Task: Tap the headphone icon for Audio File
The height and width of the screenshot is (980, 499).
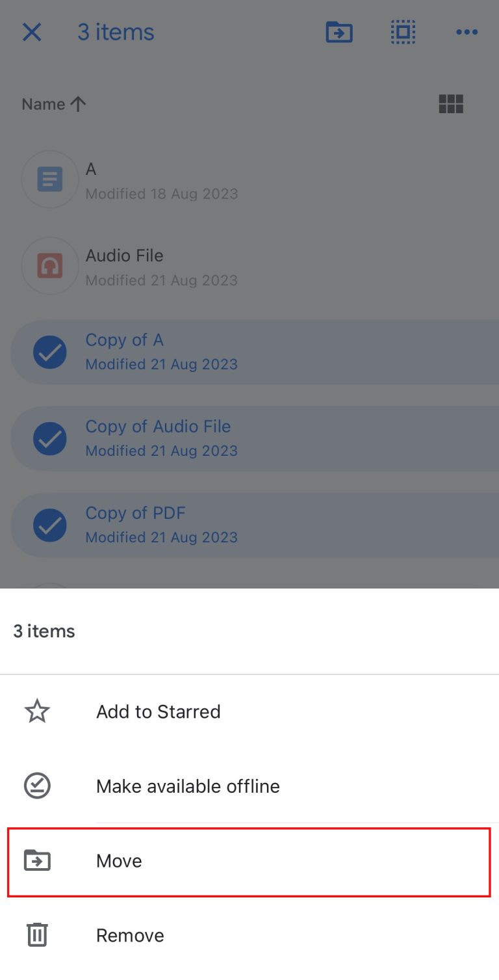Action: click(50, 266)
